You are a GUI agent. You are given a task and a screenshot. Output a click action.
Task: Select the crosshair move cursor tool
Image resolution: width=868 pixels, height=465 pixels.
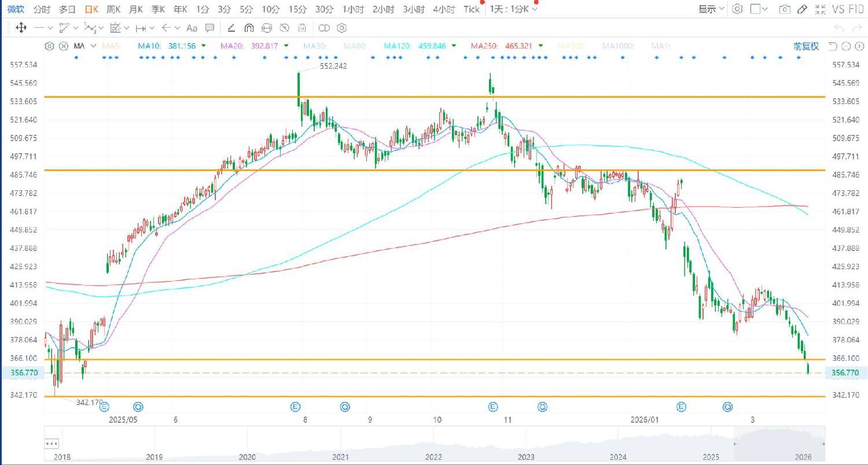(21, 28)
